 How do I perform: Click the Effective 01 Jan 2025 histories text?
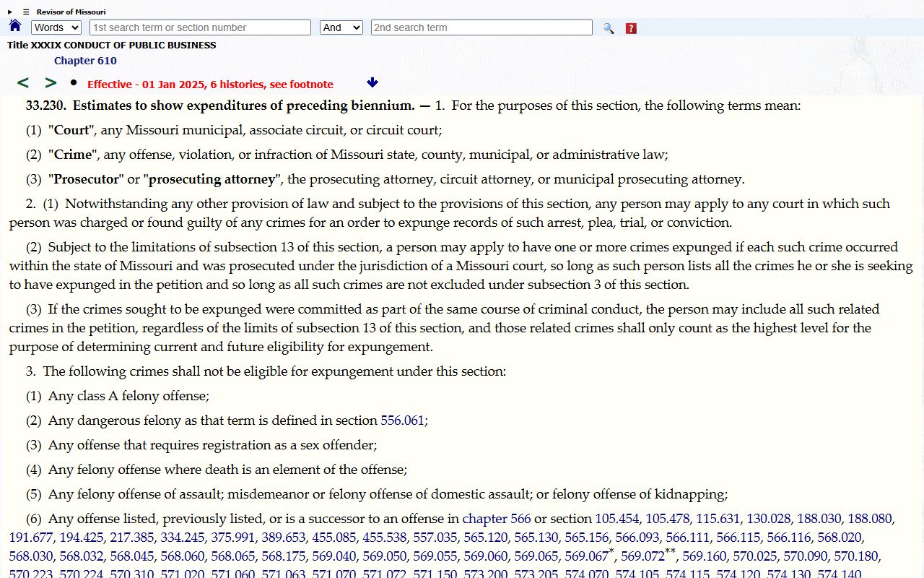click(210, 84)
